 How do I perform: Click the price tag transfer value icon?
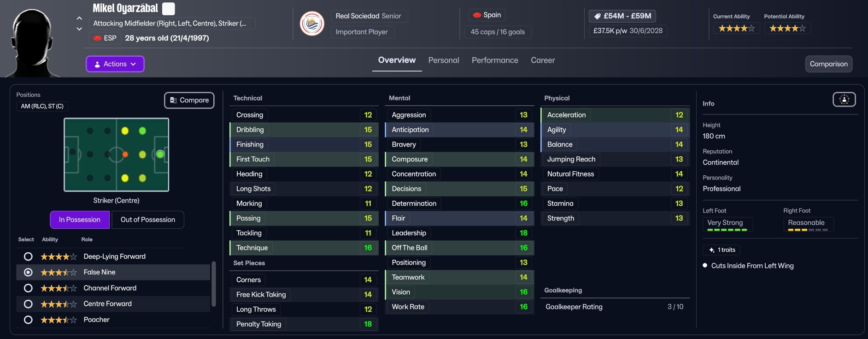click(597, 16)
